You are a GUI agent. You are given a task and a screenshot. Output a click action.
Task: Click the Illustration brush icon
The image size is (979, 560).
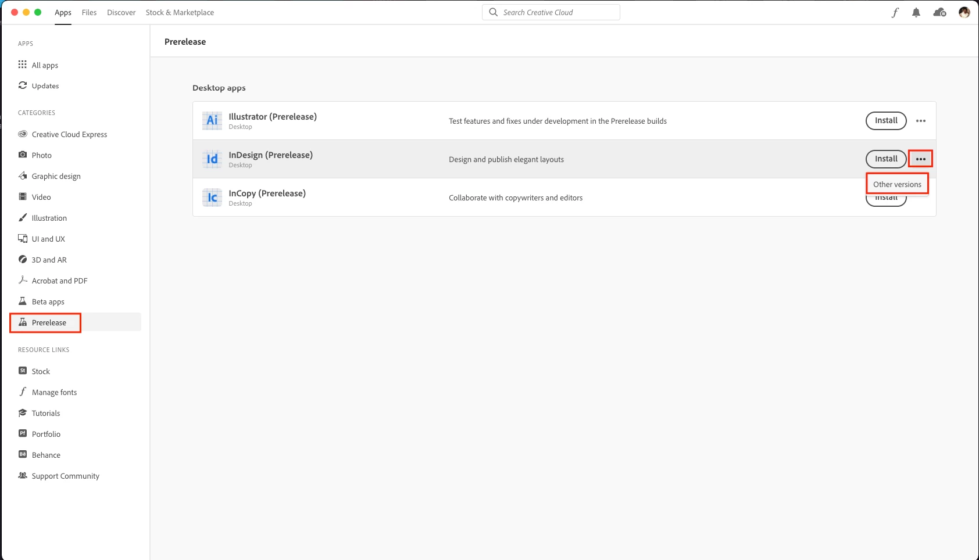tap(23, 217)
